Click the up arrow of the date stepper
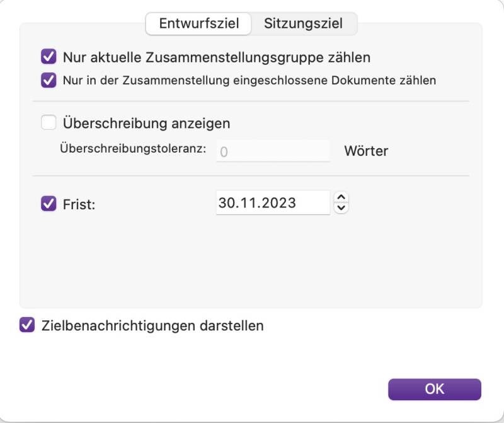Image resolution: width=504 pixels, height=423 pixels. coord(341,197)
